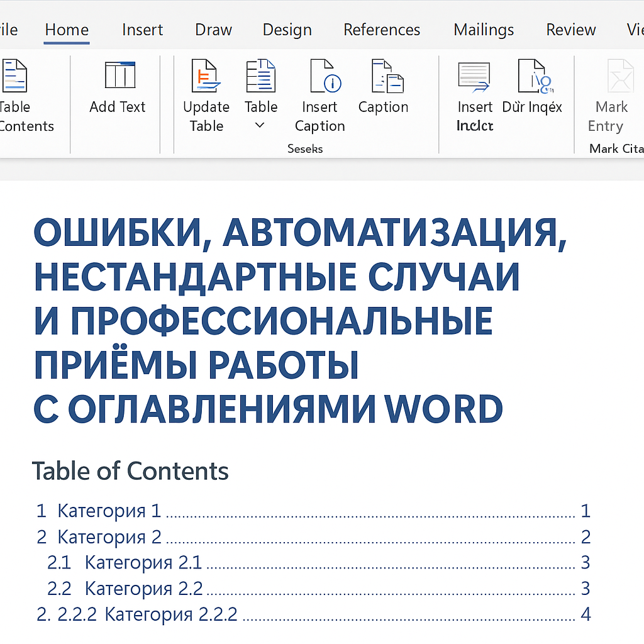Open TOC entry Категория 2.2

pyautogui.click(x=319, y=589)
